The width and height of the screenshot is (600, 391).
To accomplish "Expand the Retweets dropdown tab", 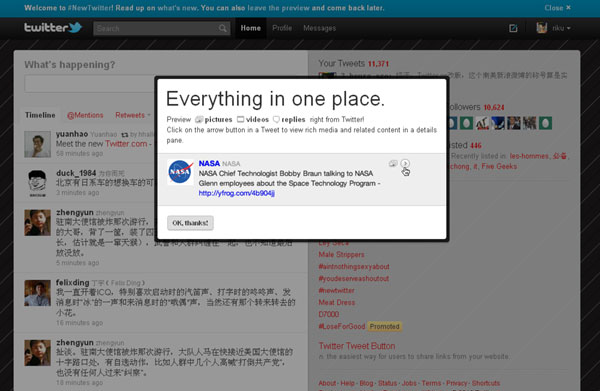I will (x=133, y=115).
